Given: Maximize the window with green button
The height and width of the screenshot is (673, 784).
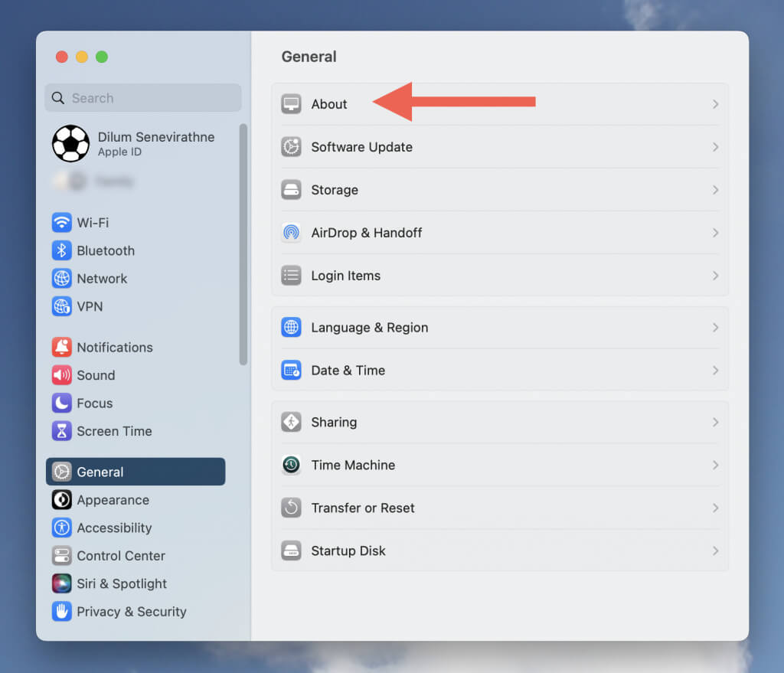Looking at the screenshot, I should (x=102, y=57).
